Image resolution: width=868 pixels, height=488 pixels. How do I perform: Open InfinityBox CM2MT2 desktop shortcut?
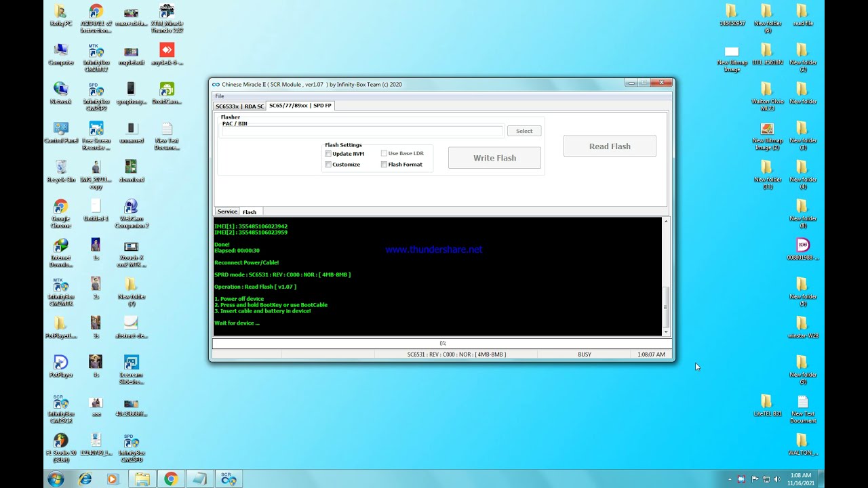pos(96,58)
